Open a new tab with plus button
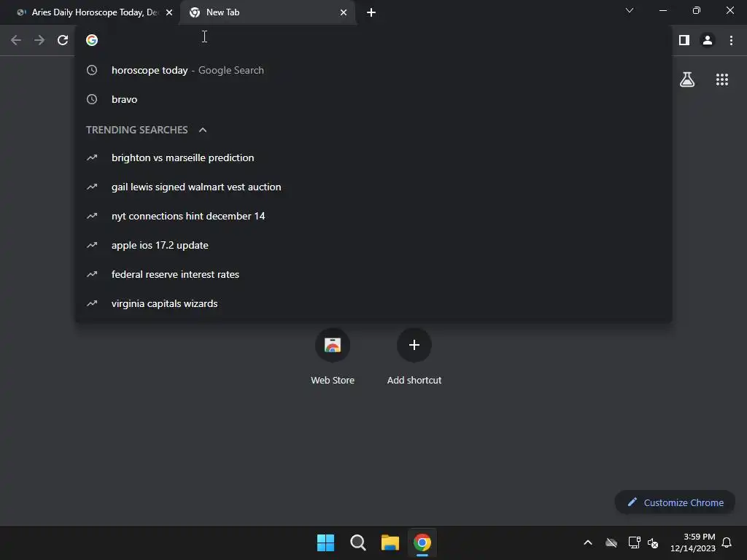Screen dimensions: 747x560 [371, 12]
